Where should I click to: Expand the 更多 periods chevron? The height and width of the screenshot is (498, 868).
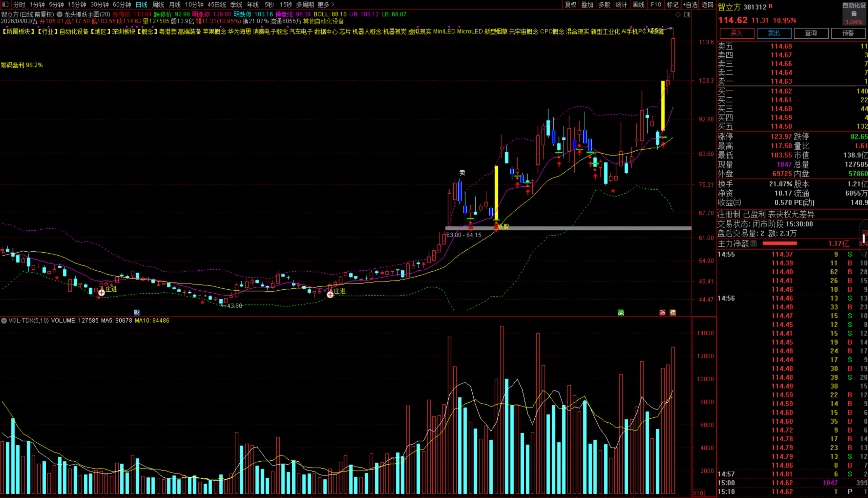click(333, 4)
